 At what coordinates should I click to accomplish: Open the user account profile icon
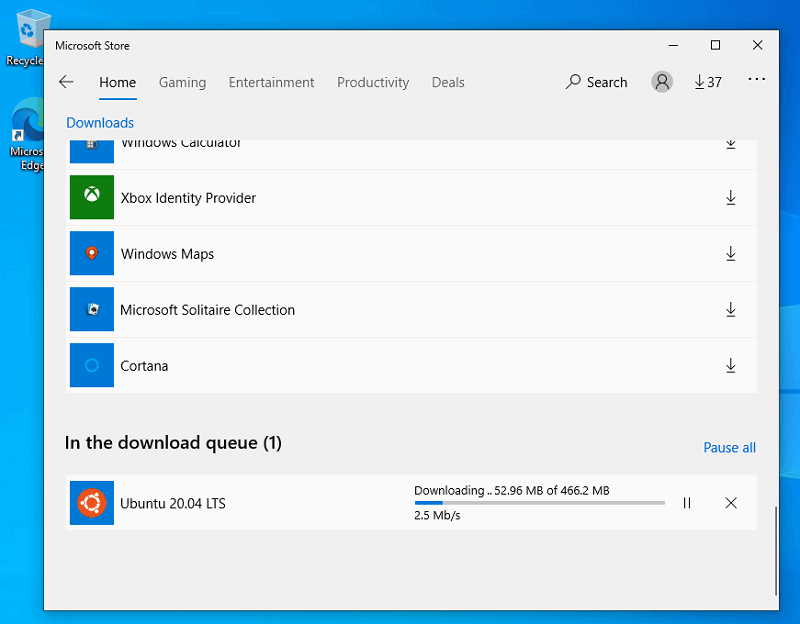662,82
